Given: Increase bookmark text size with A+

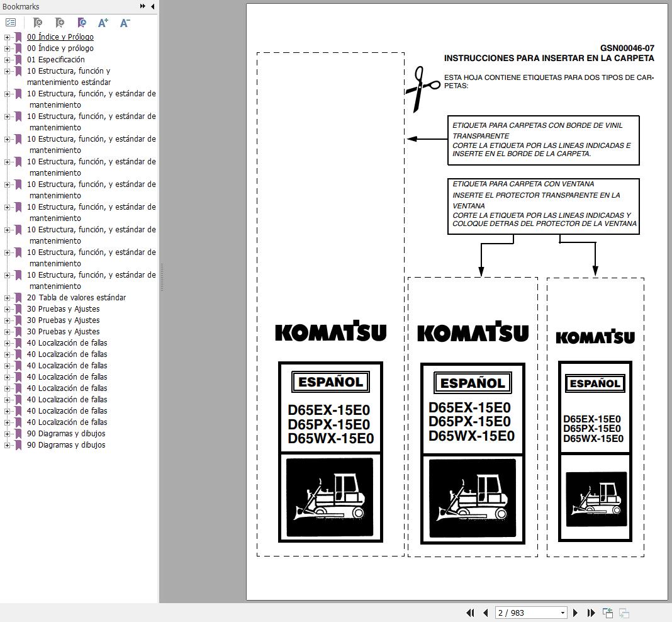Looking at the screenshot, I should point(103,22).
